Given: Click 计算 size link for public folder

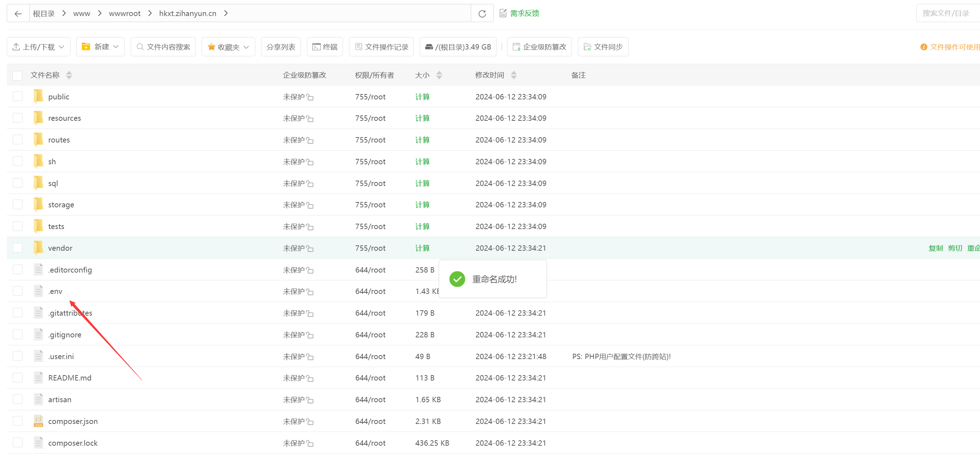Looking at the screenshot, I should tap(422, 97).
